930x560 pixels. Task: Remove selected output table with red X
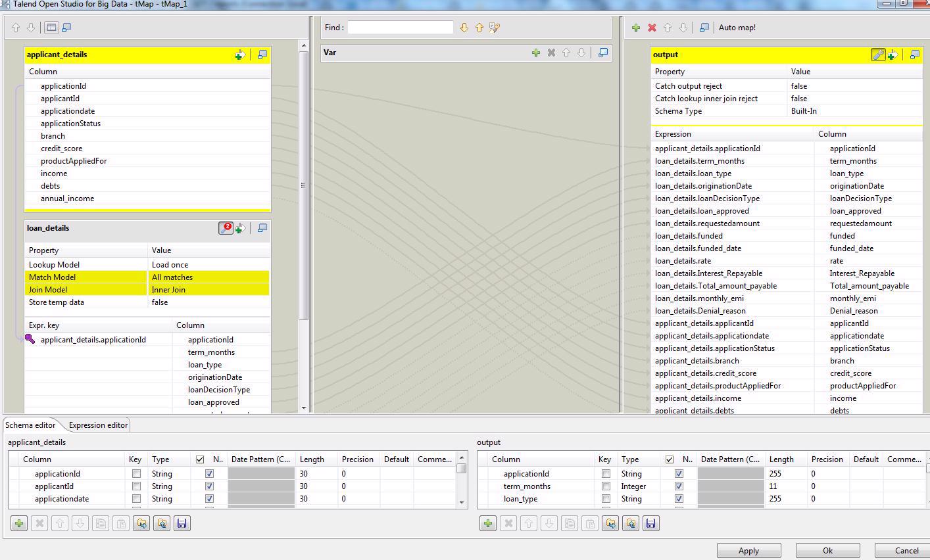pos(652,28)
